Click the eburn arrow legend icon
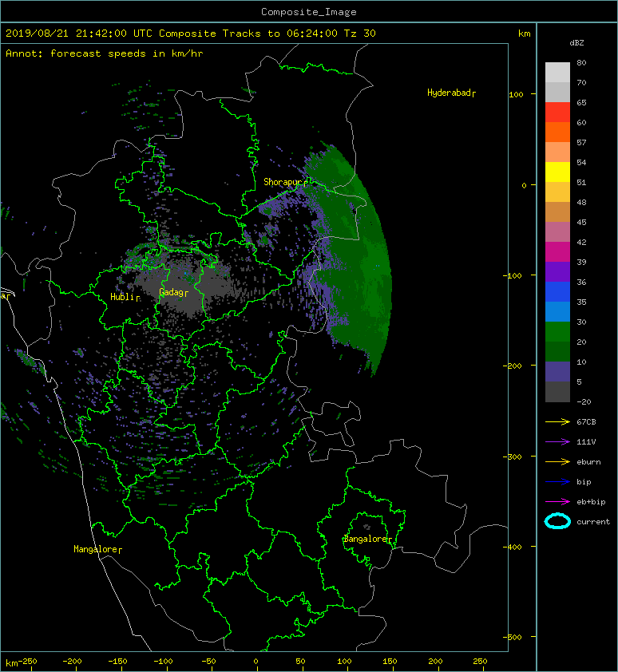This screenshot has height=672, width=618. [x=557, y=461]
